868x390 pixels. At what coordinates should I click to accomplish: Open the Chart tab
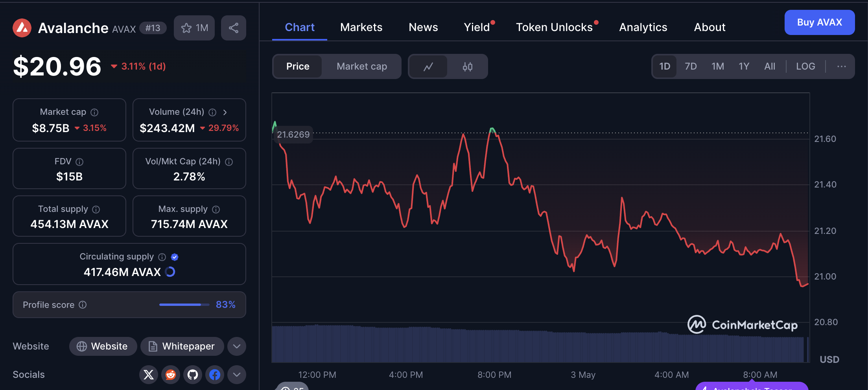tap(300, 27)
